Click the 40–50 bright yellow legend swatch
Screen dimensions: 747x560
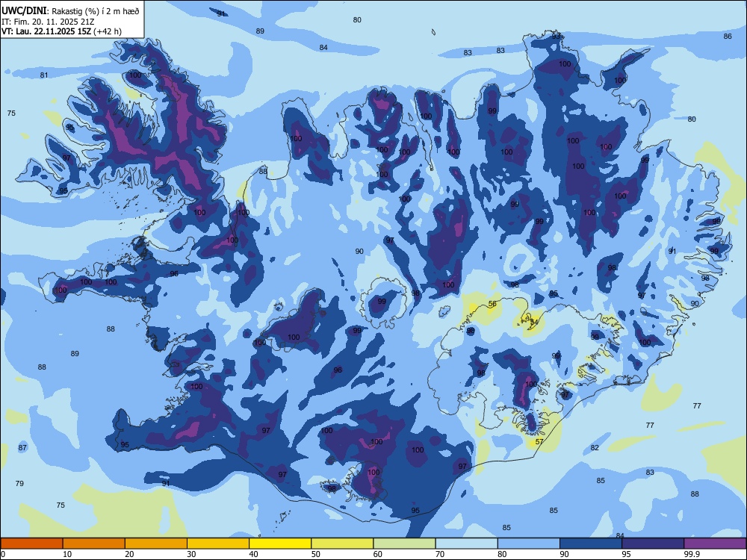280,544
